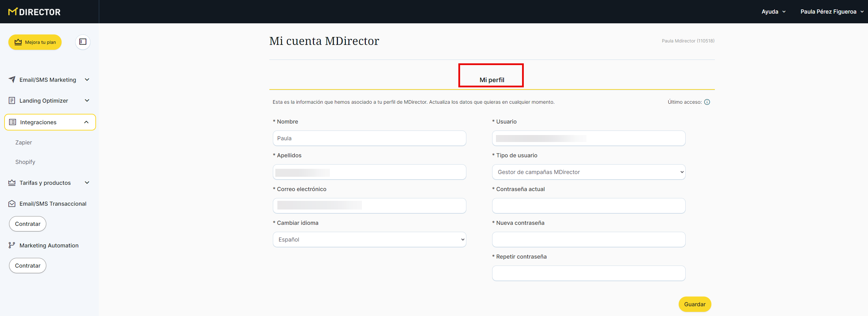Select the Mi perfil tab

click(491, 80)
